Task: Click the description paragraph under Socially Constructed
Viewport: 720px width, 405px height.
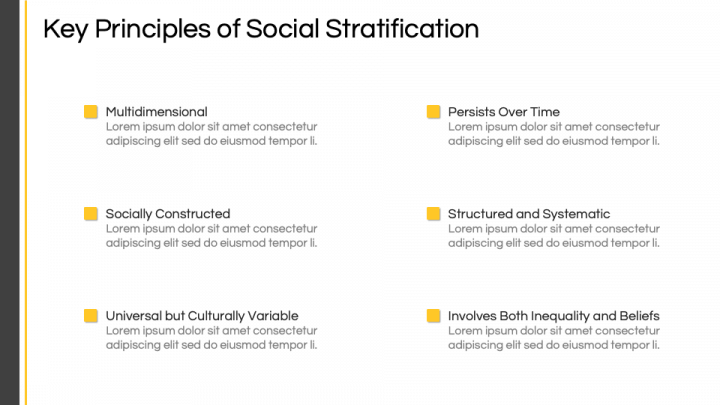Action: (x=211, y=236)
